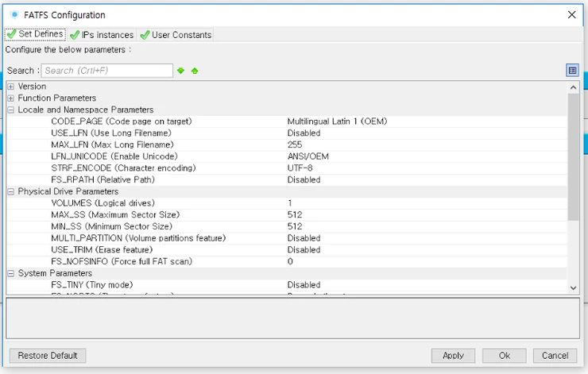Select MAX_SS (Maximum Sector Size) row

pos(287,214)
